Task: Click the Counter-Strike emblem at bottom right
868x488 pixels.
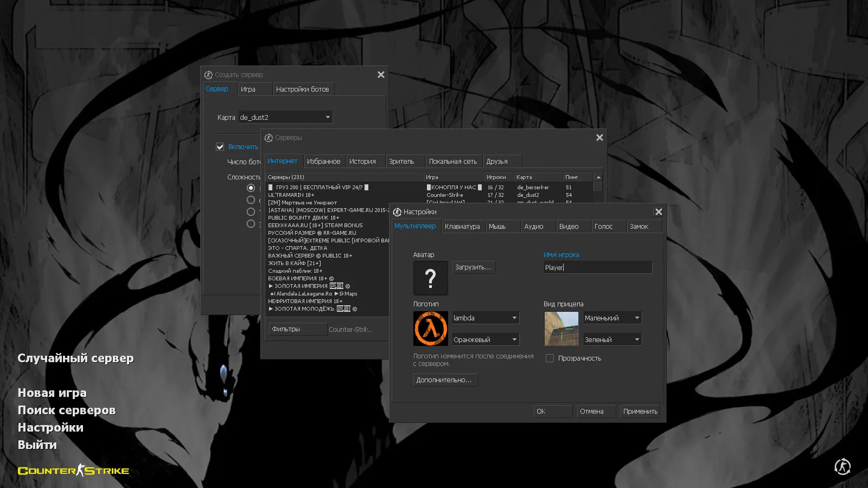Action: (x=842, y=466)
